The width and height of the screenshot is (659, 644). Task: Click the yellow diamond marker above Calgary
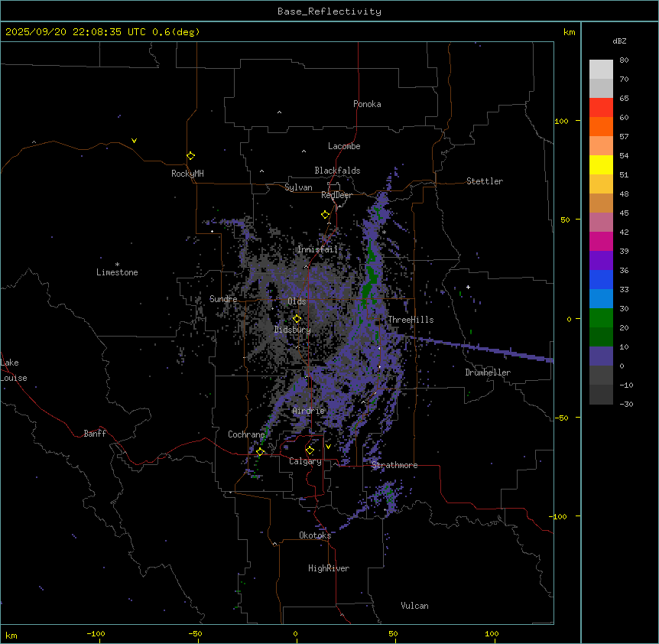point(310,450)
